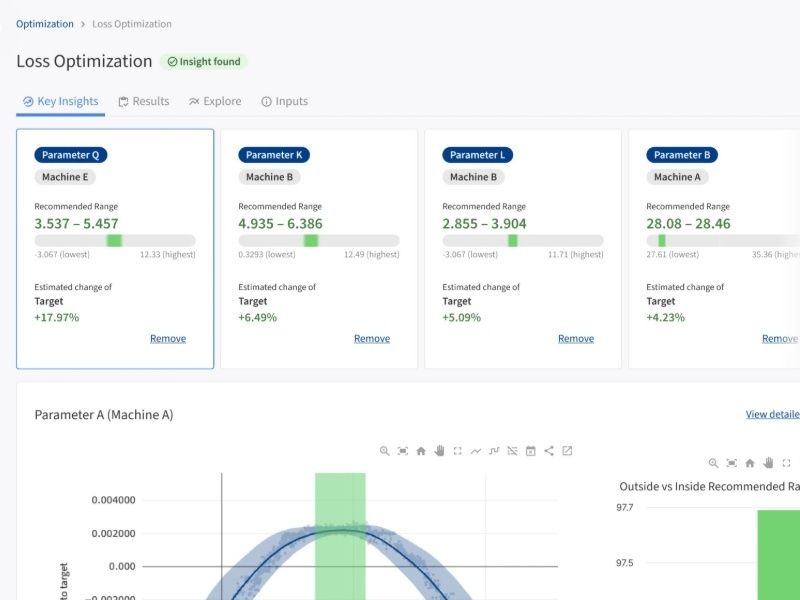Reset Parameter A chart with home icon
800x600 pixels.
pos(421,451)
